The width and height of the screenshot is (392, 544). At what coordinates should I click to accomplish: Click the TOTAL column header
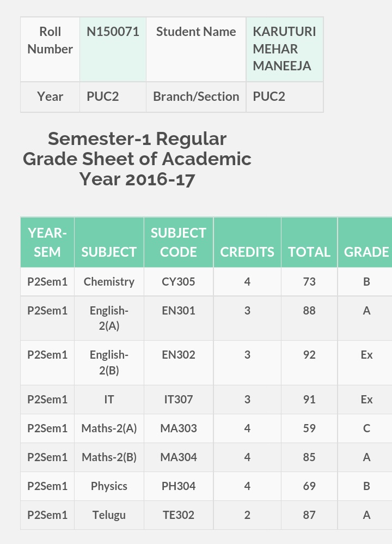[309, 242]
